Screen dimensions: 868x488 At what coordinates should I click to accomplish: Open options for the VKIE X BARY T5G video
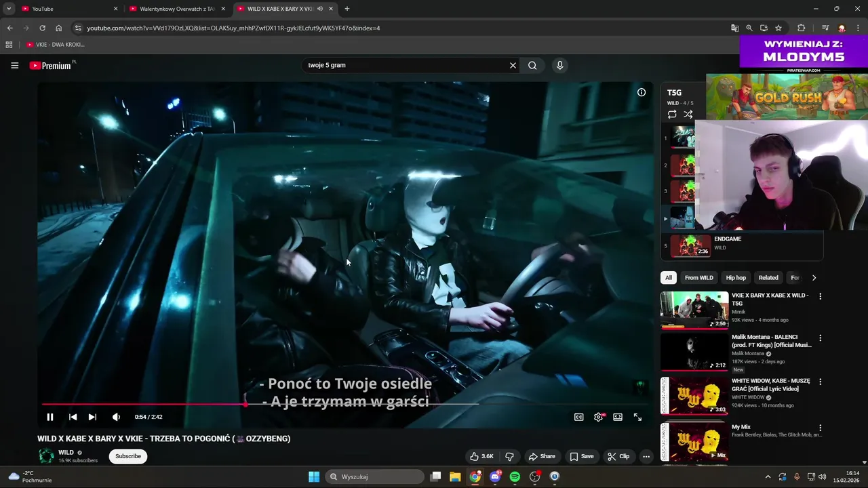pos(820,296)
